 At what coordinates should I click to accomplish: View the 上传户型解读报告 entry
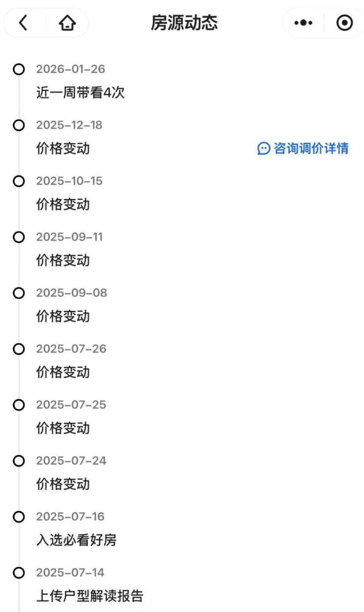tap(90, 596)
